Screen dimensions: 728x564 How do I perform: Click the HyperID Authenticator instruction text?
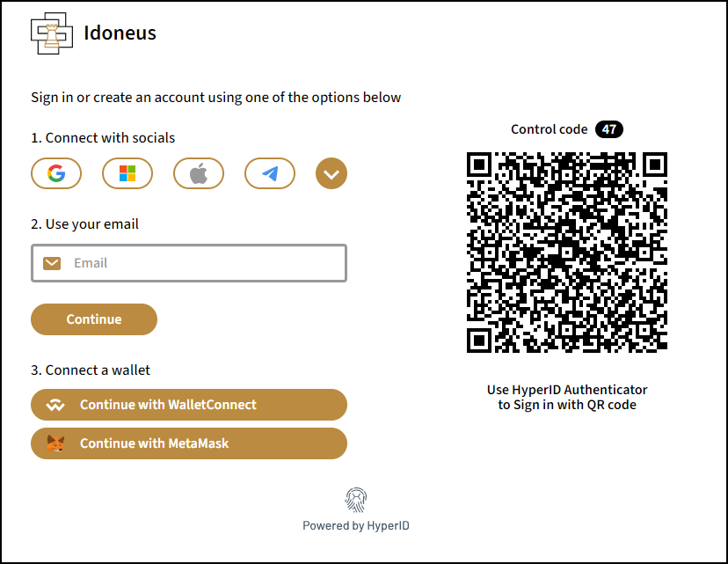pos(567,397)
